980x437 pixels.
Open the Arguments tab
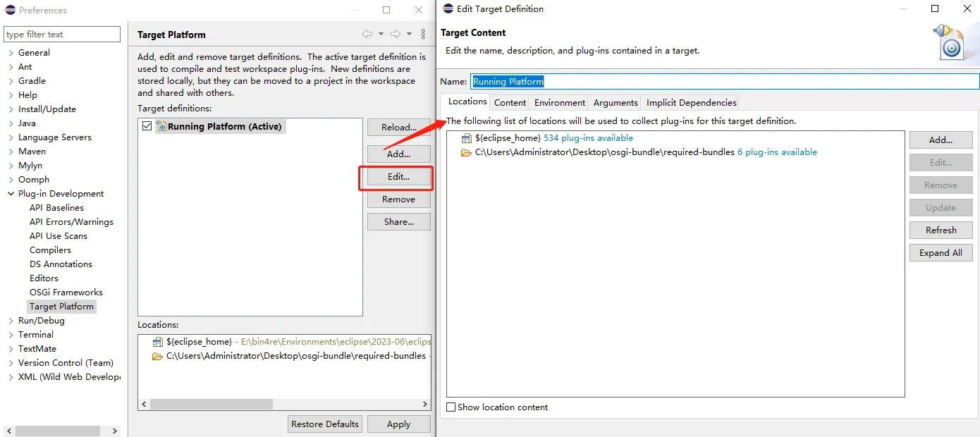615,103
